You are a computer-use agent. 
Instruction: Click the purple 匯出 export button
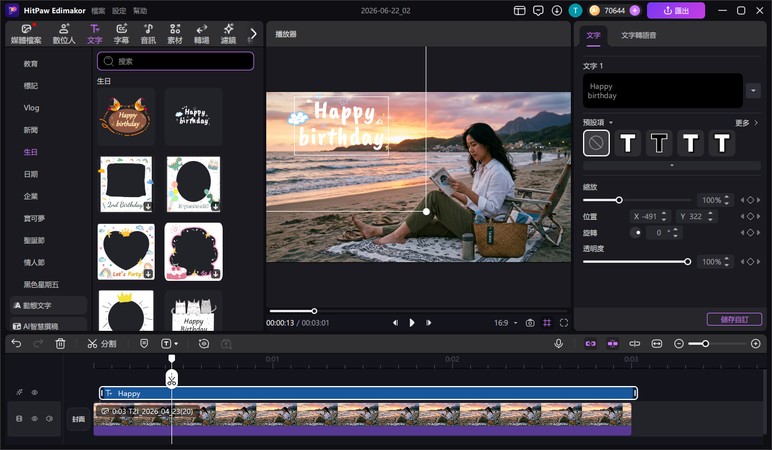coord(676,10)
